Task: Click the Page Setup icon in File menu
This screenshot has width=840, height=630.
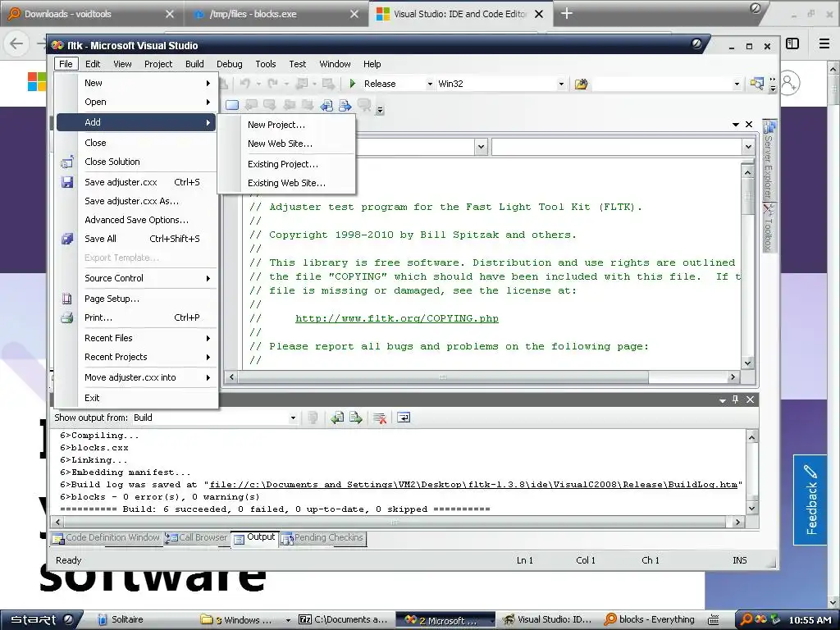Action: click(x=67, y=299)
